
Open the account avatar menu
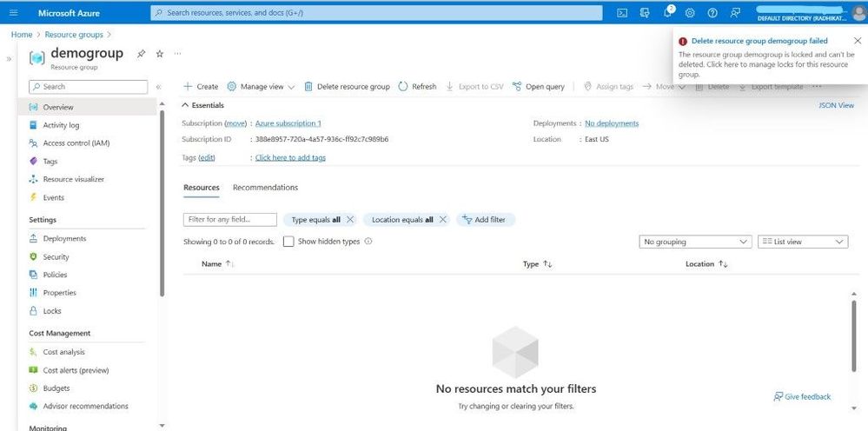point(858,13)
